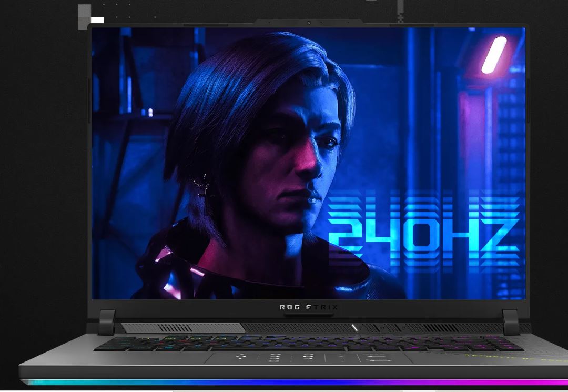The height and width of the screenshot is (392, 568).
Task: Click the white rectangle decoration at top-left
Action: (x=97, y=20)
